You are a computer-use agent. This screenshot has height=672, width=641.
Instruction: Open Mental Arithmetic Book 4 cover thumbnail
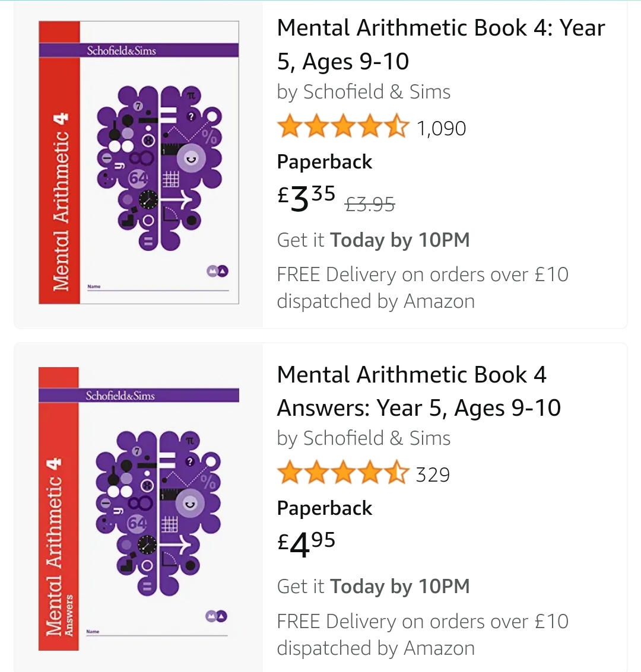point(139,163)
